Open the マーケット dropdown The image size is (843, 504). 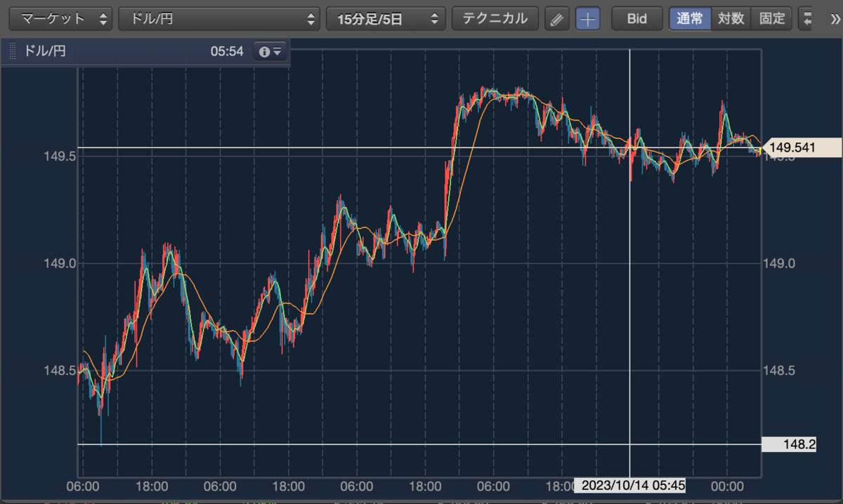(x=60, y=19)
